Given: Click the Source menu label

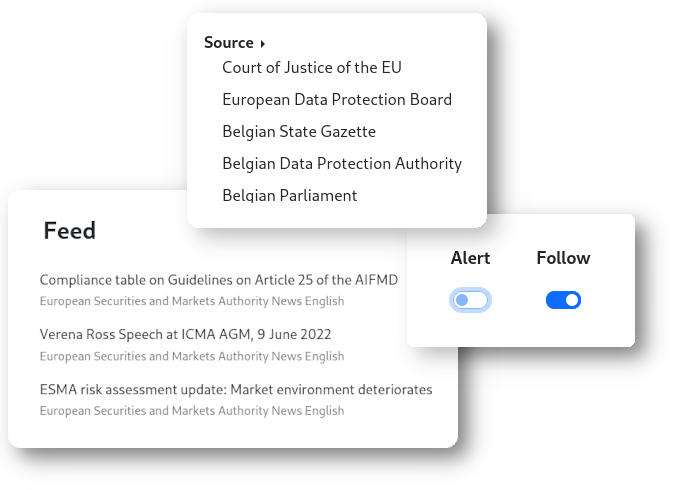Looking at the screenshot, I should tap(229, 43).
